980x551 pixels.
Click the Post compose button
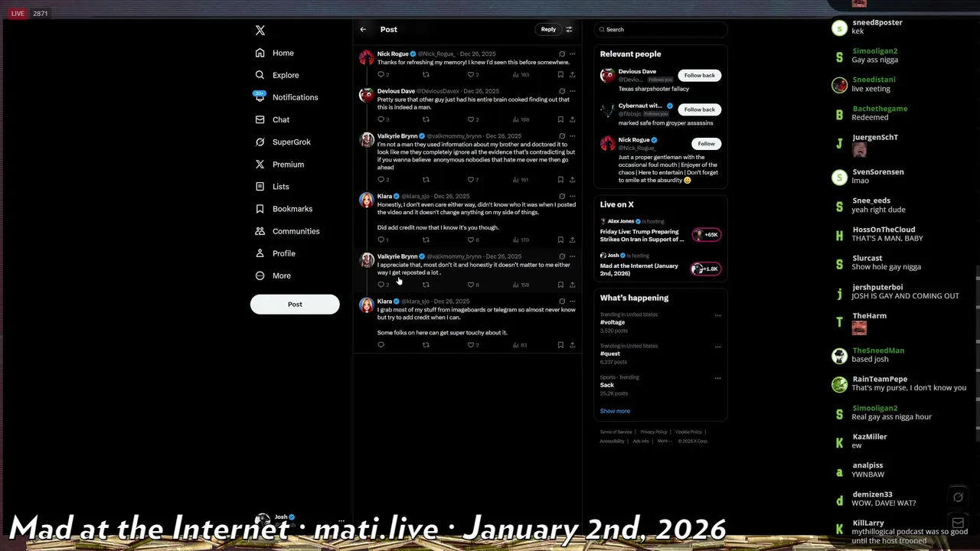pos(295,305)
